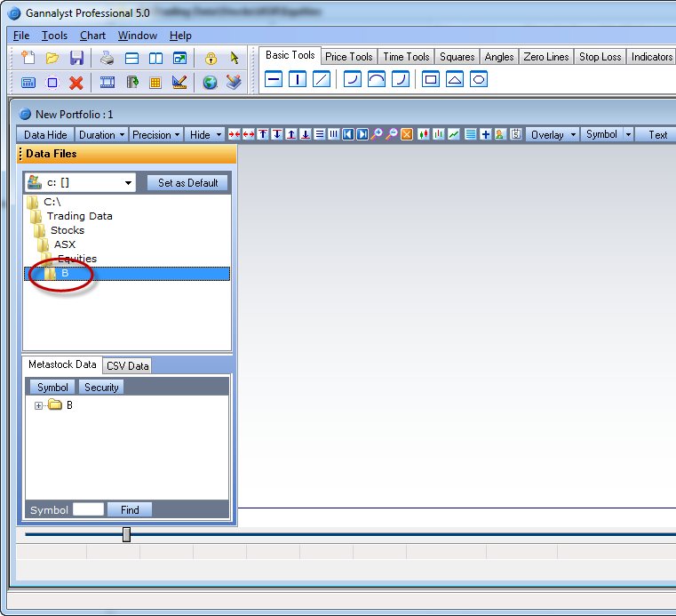Open the Help menu
This screenshot has height=616, width=676.
point(180,36)
